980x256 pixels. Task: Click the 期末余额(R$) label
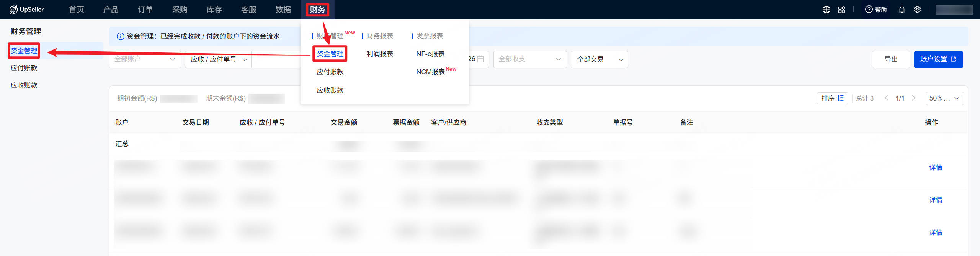tap(226, 98)
